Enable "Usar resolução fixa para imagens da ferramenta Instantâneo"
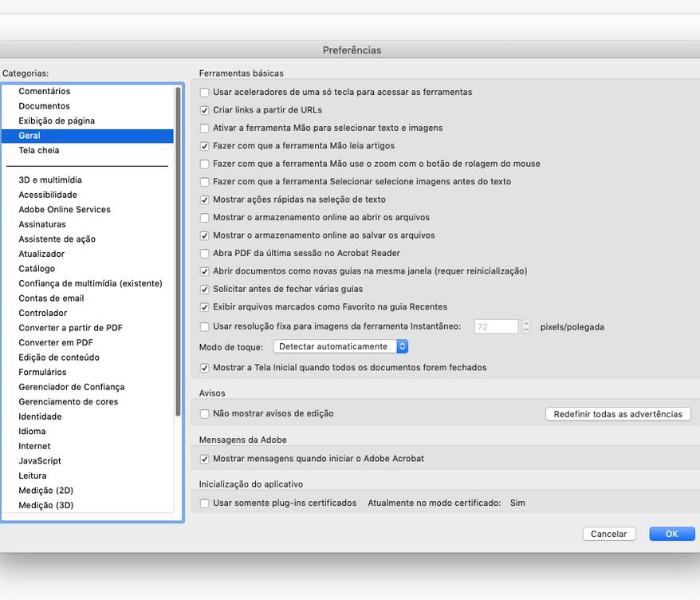 [x=205, y=326]
